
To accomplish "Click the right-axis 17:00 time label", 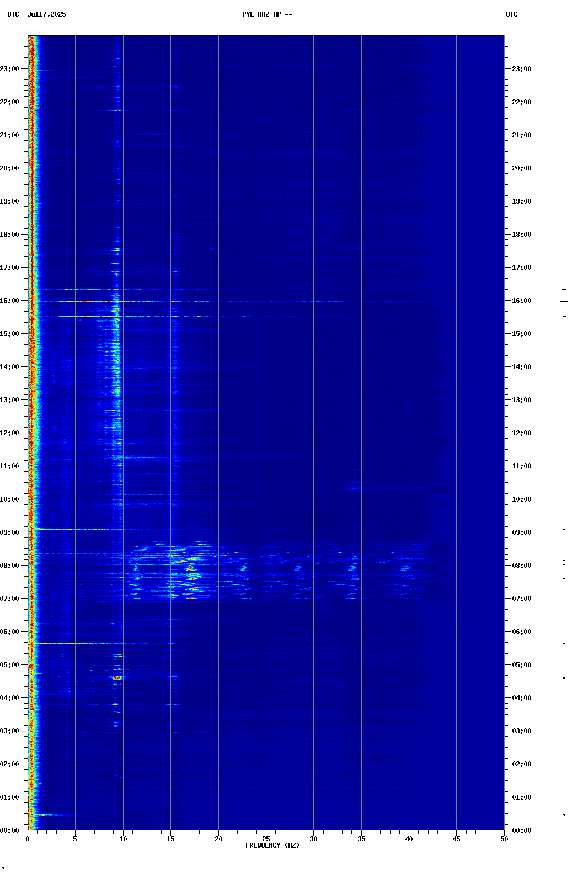I will [x=522, y=268].
